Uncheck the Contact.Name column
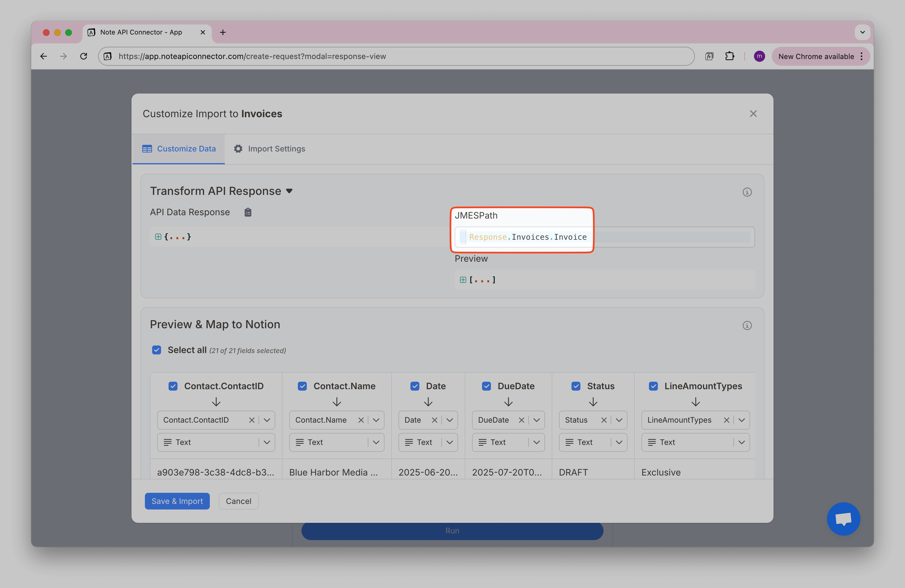The height and width of the screenshot is (588, 905). [x=302, y=386]
